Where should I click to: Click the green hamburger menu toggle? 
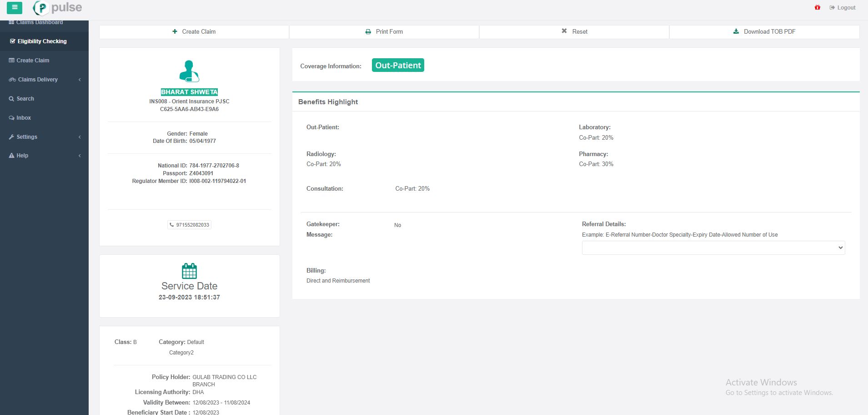click(x=15, y=7)
